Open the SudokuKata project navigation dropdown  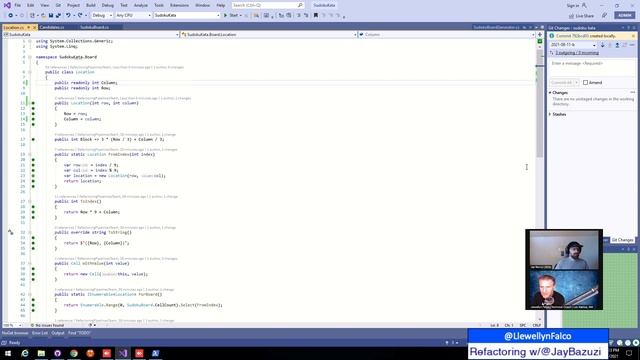point(91,35)
